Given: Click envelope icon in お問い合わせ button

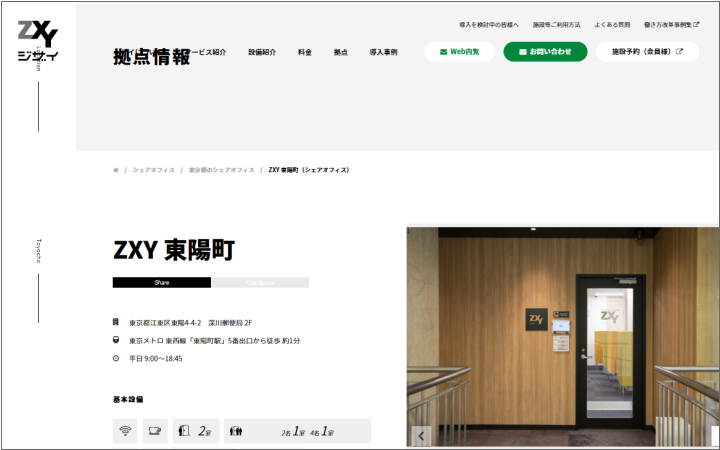Looking at the screenshot, I should (523, 52).
